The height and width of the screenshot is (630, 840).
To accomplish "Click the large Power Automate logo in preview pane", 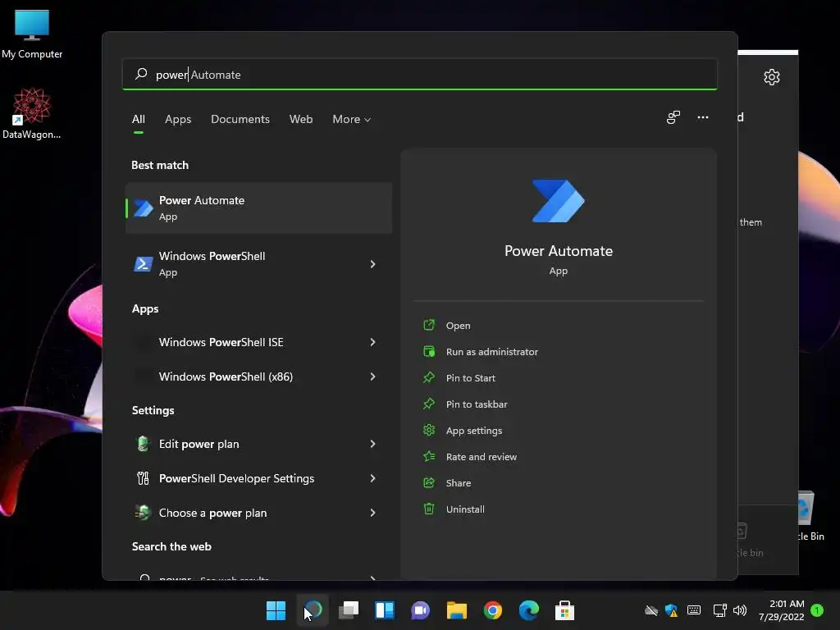I will click(x=558, y=201).
